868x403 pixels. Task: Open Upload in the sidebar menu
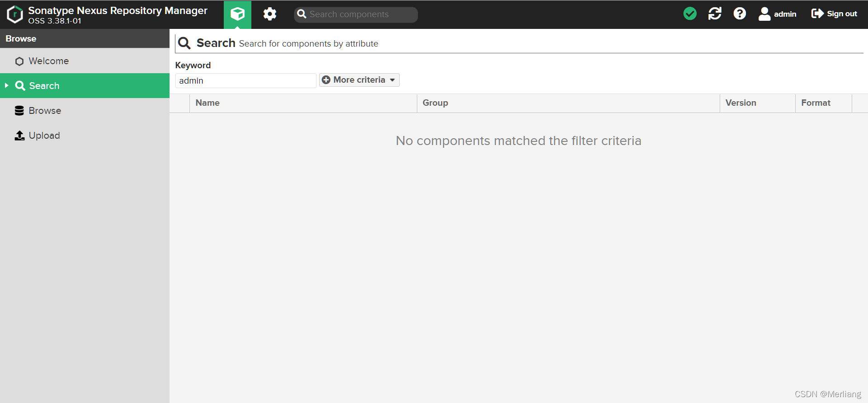tap(85, 136)
